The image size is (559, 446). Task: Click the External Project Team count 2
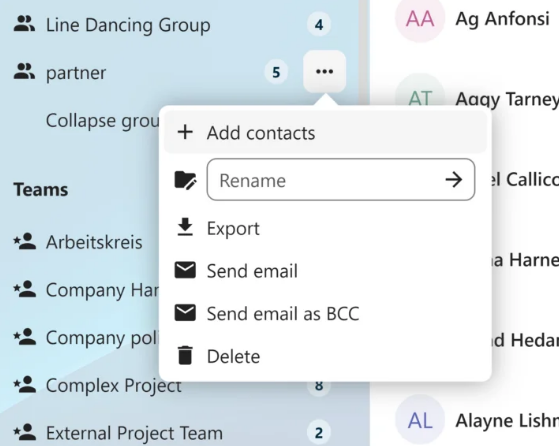(x=319, y=432)
